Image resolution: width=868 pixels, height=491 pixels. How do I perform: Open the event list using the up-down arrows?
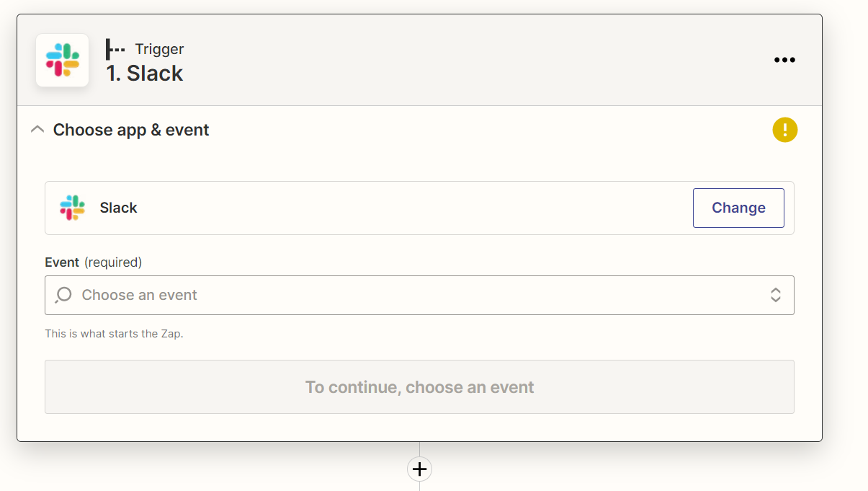point(775,295)
